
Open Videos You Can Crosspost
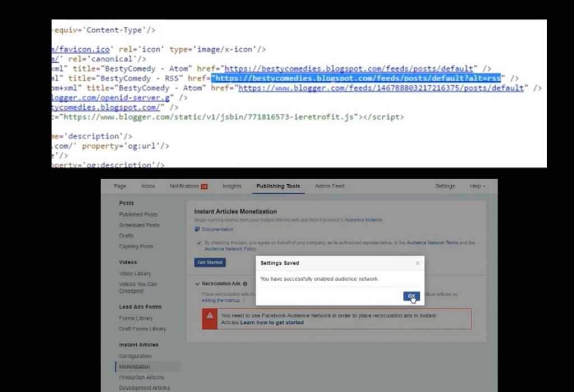tap(138, 287)
